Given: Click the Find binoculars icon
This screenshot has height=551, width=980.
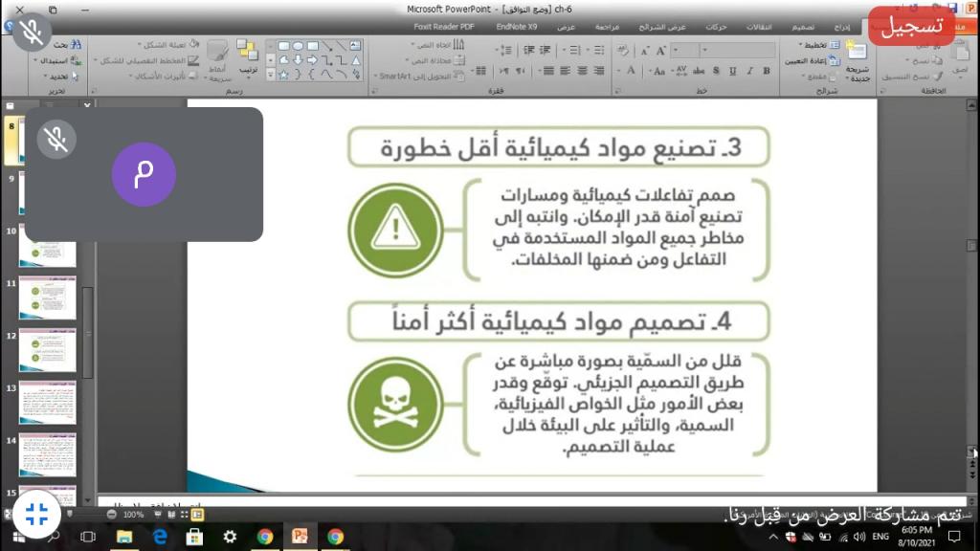Looking at the screenshot, I should point(76,44).
